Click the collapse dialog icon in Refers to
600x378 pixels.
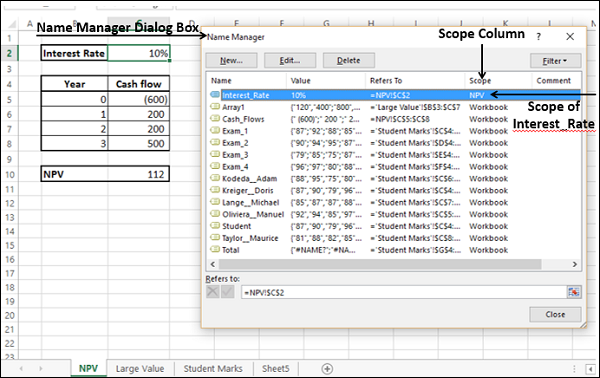[574, 292]
